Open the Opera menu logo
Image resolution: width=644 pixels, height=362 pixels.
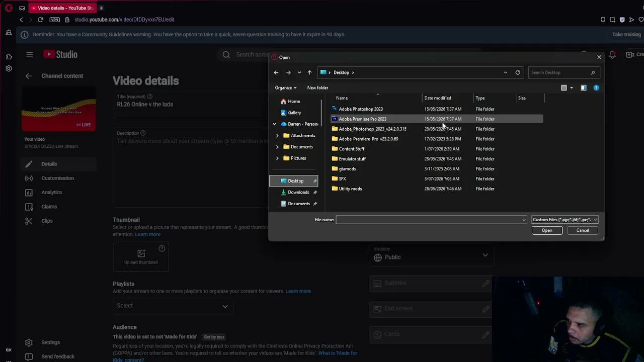pos(9,8)
